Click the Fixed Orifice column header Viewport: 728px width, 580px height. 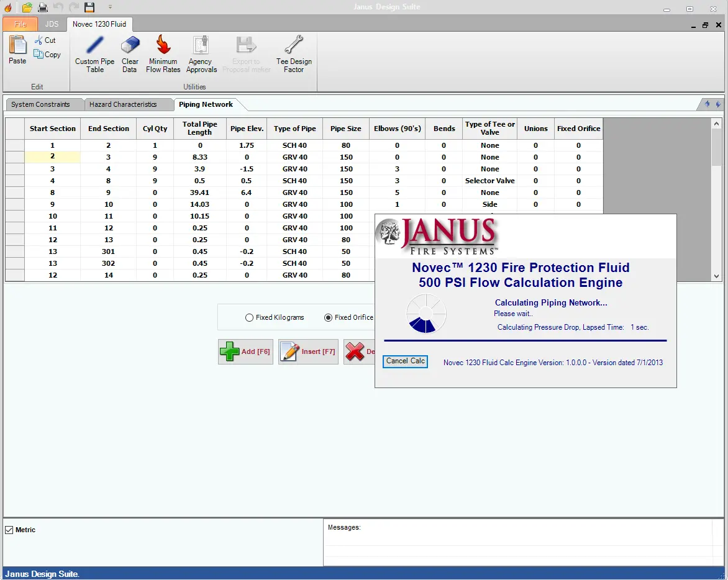[578, 129]
